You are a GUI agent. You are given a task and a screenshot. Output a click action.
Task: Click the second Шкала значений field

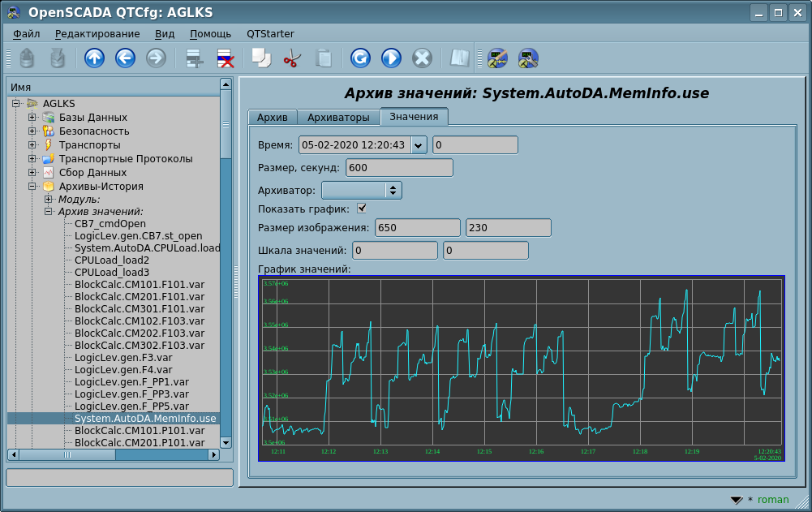(486, 250)
